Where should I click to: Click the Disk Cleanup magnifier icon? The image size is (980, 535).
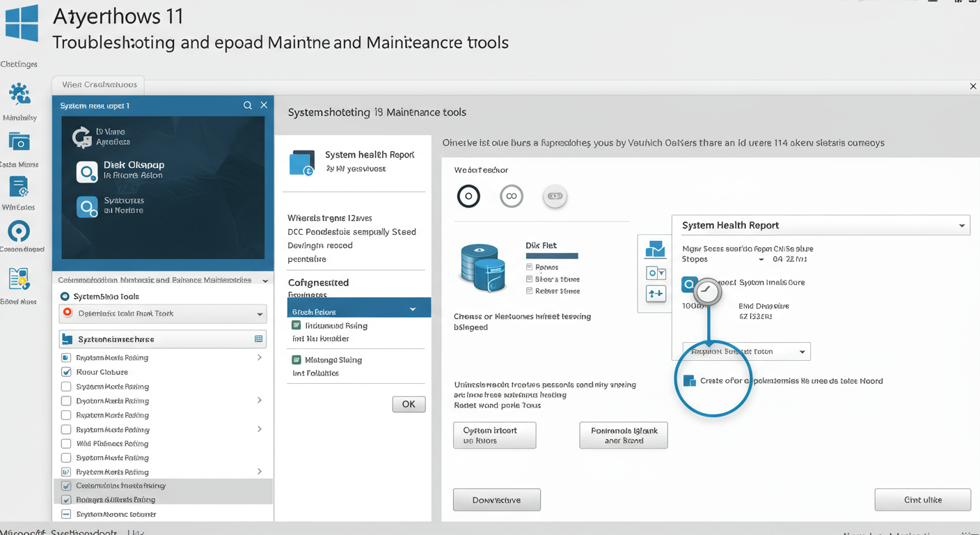pos(86,172)
